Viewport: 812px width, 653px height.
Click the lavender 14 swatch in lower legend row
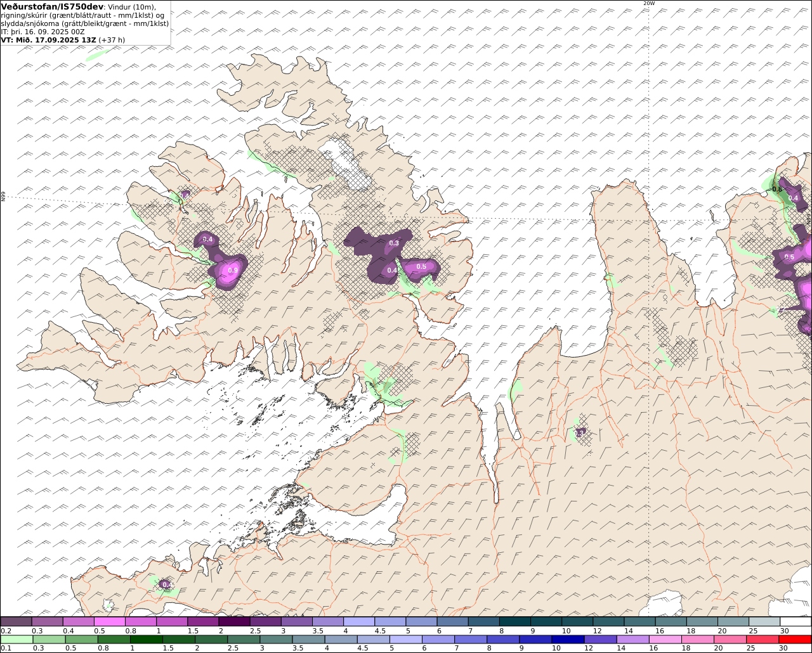pyautogui.click(x=632, y=639)
